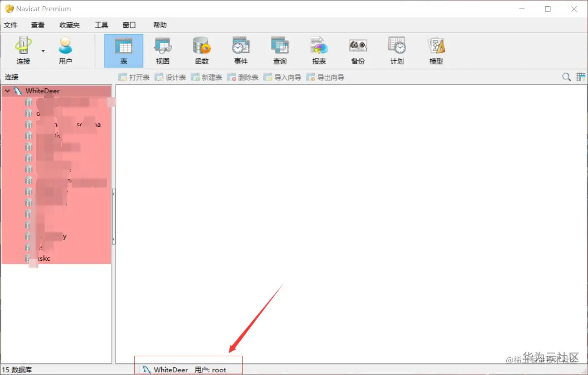
Task: Select the WhiteDeer connection in the tree
Action: (x=42, y=91)
